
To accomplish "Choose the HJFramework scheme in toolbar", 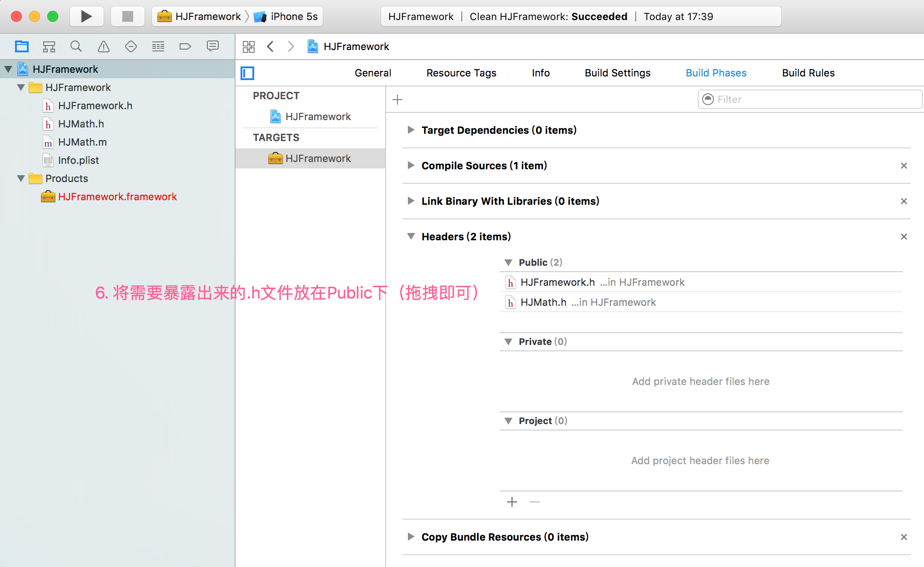I will click(x=199, y=16).
